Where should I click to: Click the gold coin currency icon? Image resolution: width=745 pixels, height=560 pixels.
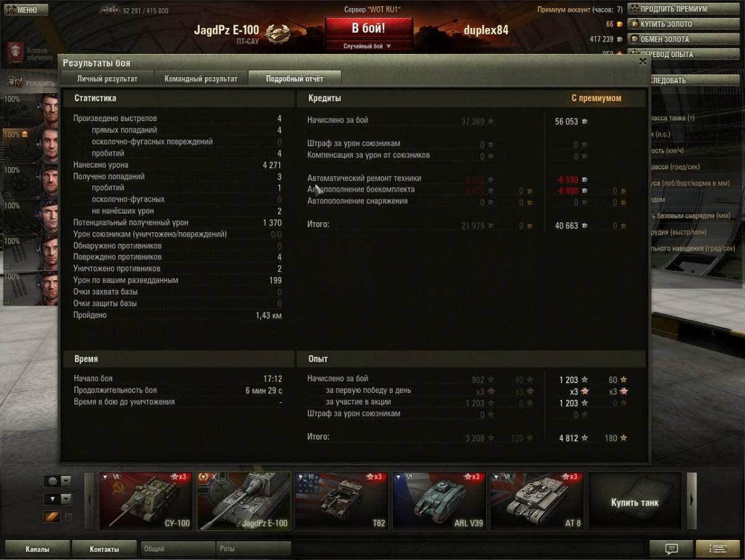(619, 24)
